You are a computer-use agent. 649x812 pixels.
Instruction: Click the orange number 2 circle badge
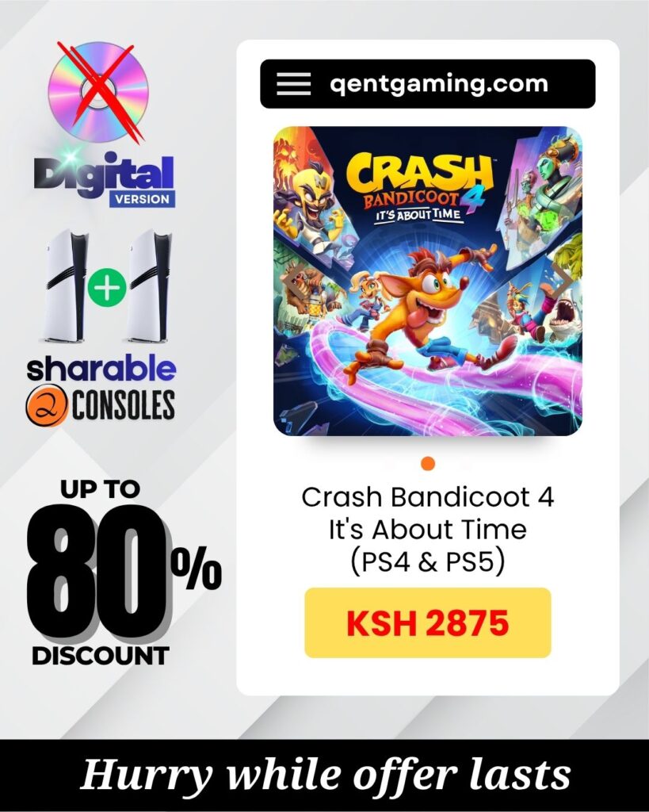(47, 405)
